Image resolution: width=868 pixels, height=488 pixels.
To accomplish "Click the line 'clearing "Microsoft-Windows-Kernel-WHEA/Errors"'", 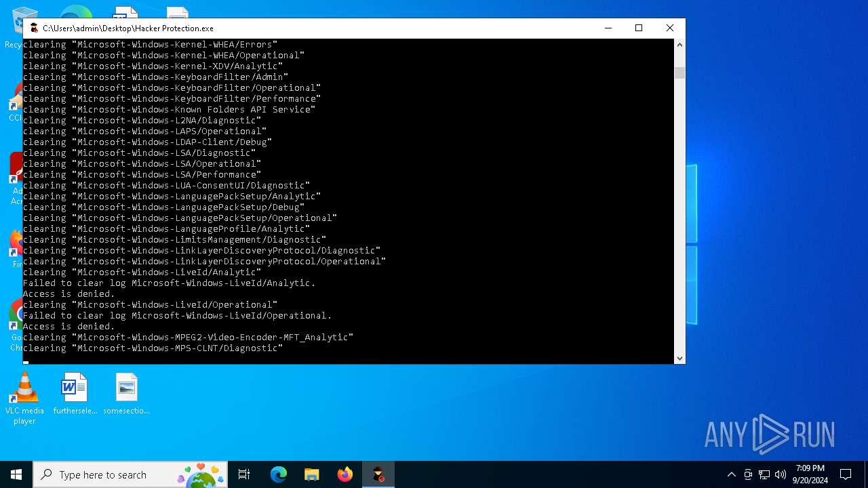I will pos(150,44).
